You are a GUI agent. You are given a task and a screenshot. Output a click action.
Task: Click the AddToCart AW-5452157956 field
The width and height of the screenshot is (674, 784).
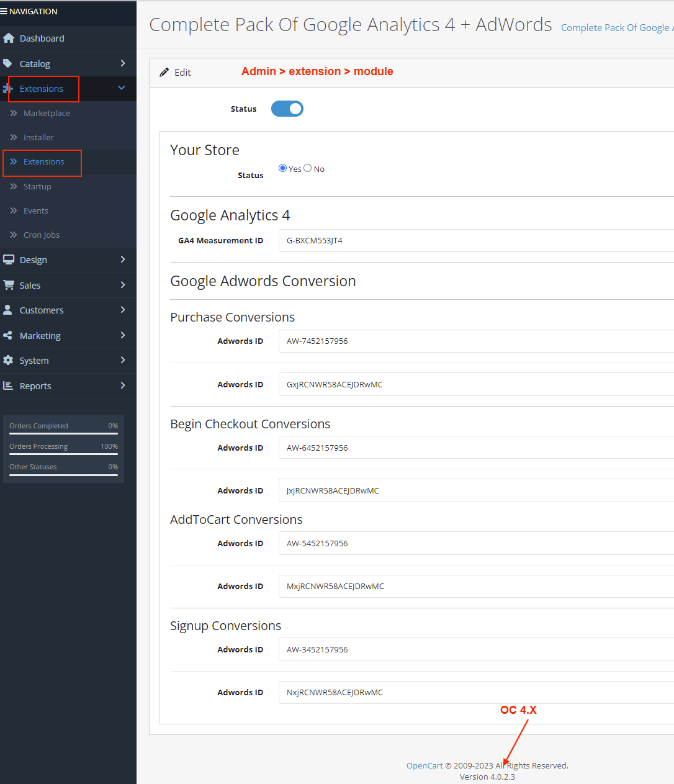476,543
